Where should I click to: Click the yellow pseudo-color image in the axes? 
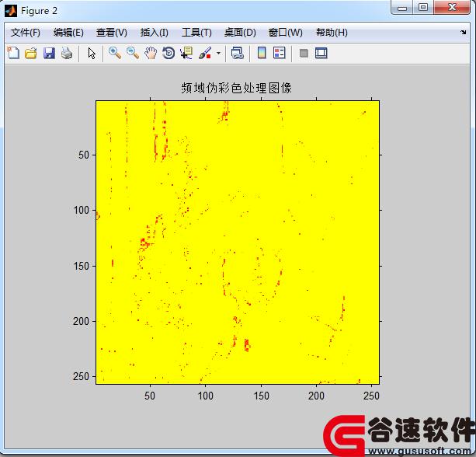point(238,242)
